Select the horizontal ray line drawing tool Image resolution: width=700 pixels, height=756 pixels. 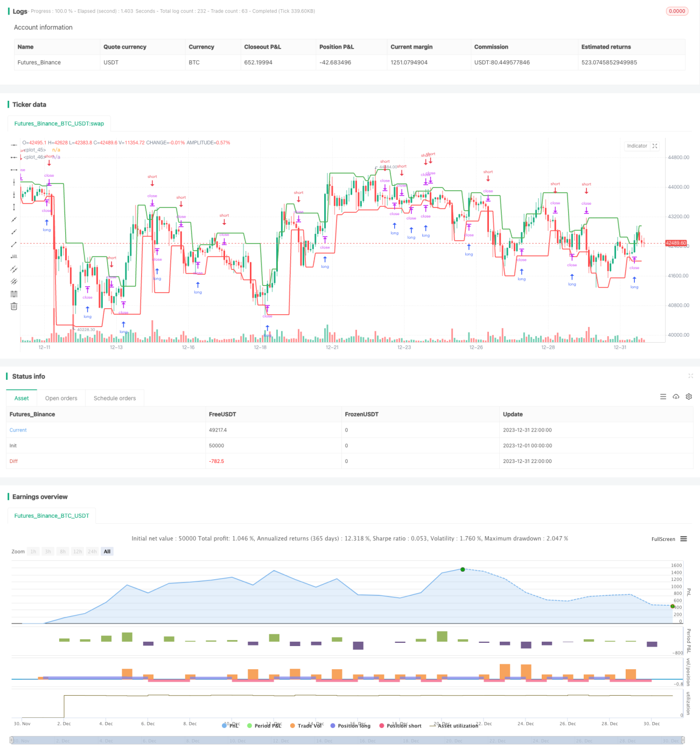pyautogui.click(x=14, y=157)
